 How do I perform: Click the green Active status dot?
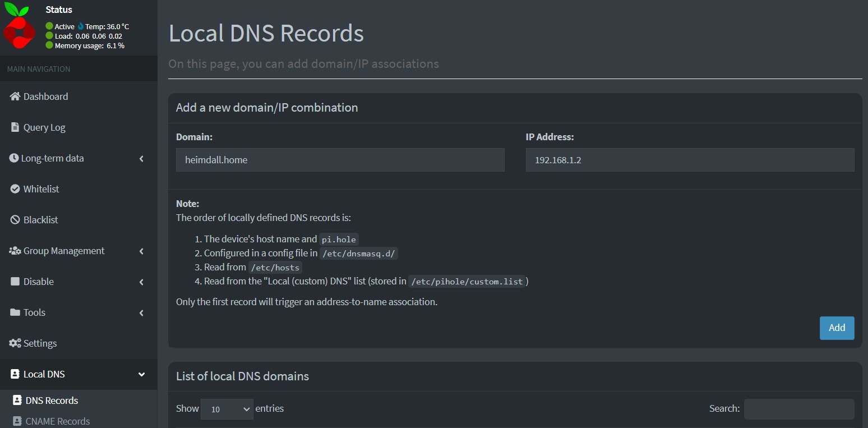pos(49,26)
